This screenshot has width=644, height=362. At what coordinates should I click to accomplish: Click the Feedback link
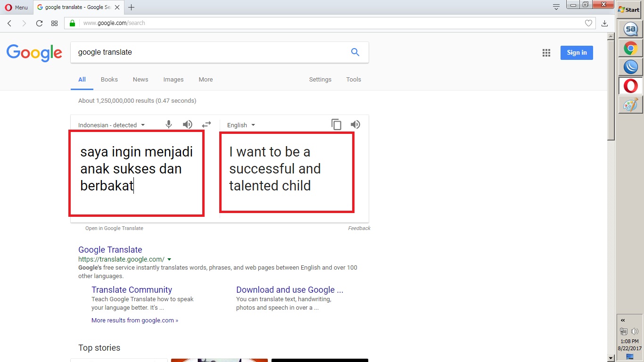(x=359, y=228)
